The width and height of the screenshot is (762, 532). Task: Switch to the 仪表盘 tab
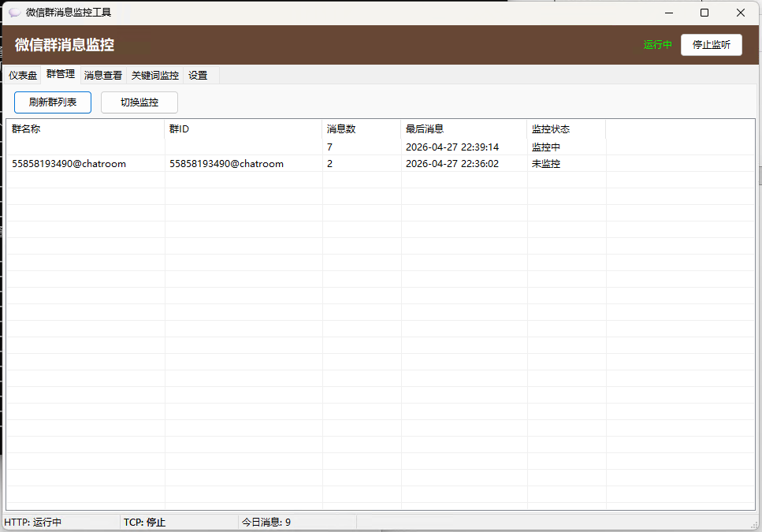tap(22, 75)
